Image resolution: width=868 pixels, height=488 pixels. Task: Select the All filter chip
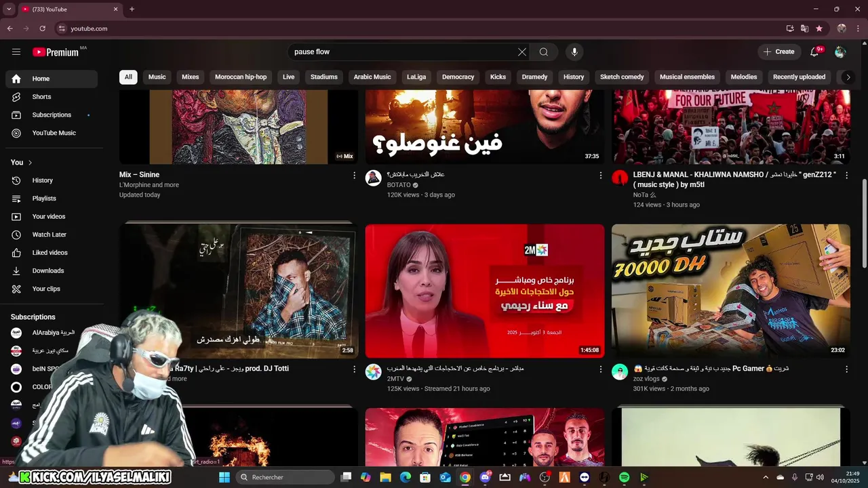pos(128,77)
